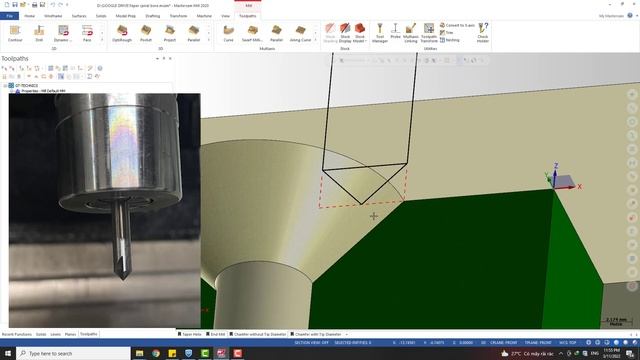
Task: Open the My Mastercam link
Action: coord(611,16)
